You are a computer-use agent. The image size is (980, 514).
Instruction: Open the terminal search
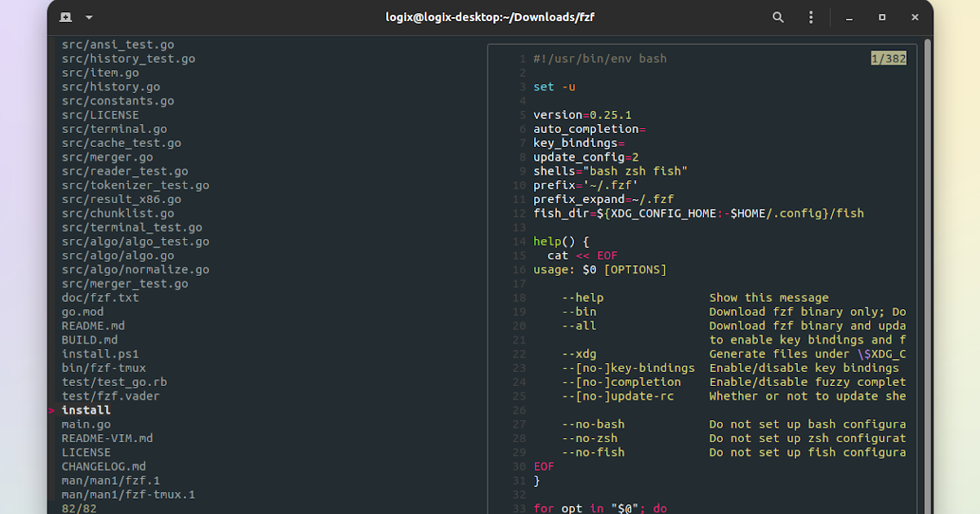pos(777,16)
